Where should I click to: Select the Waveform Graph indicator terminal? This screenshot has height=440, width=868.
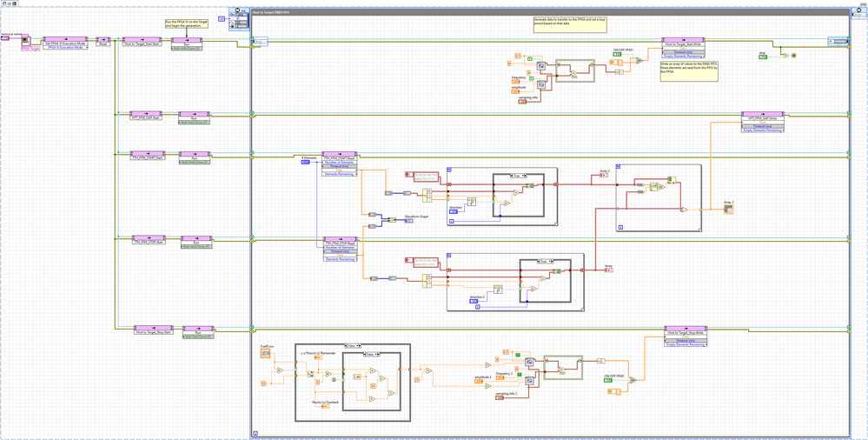point(408,221)
